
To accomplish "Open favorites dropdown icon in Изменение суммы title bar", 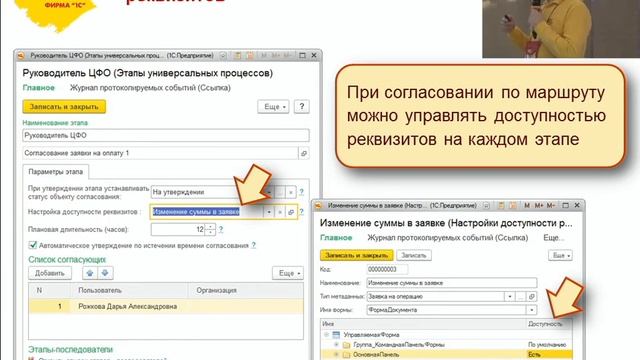I will point(486,205).
